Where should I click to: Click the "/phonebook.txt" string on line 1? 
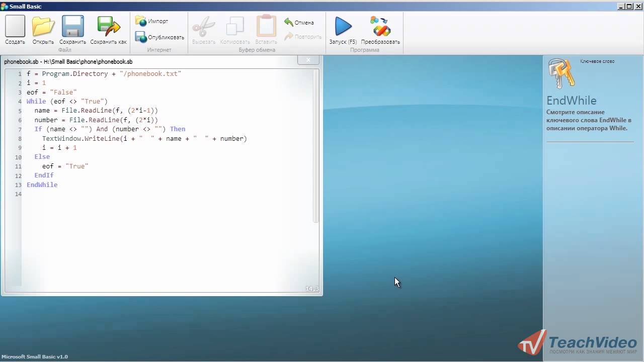pyautogui.click(x=150, y=73)
